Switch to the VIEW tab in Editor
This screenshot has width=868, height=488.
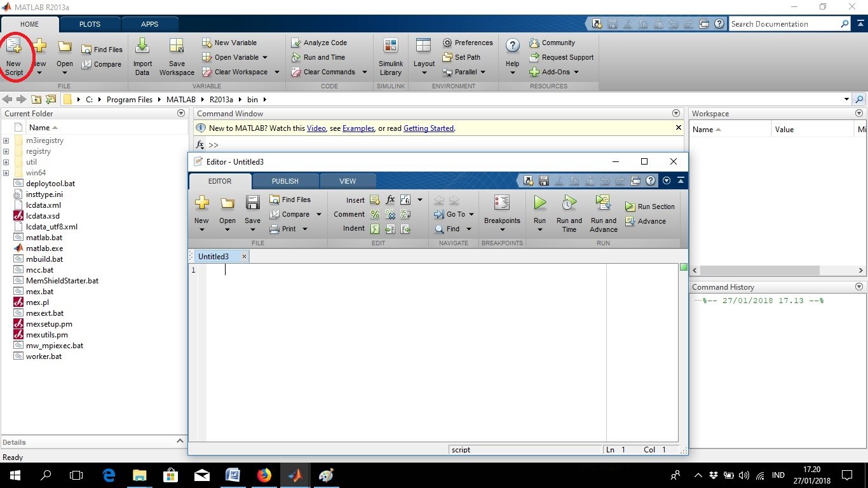pos(348,181)
